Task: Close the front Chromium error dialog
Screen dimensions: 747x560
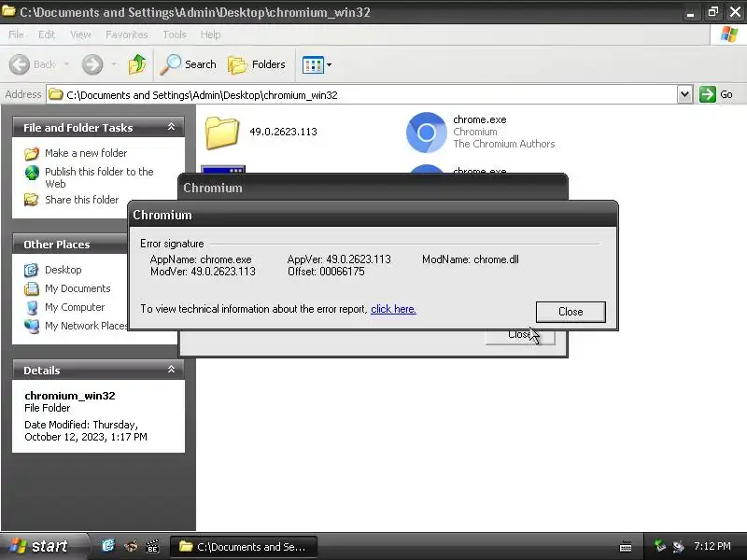Action: point(571,312)
